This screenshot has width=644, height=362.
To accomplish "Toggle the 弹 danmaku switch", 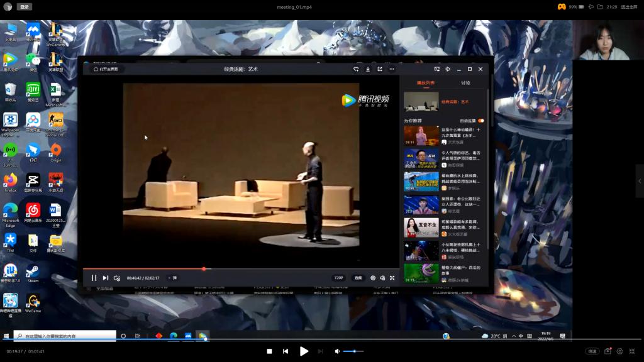I will pos(172,278).
